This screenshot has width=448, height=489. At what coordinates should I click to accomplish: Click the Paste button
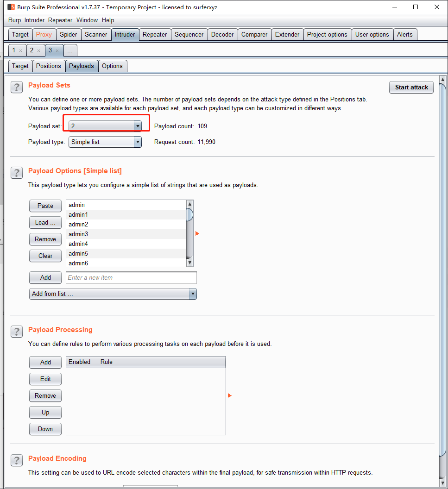tap(45, 206)
